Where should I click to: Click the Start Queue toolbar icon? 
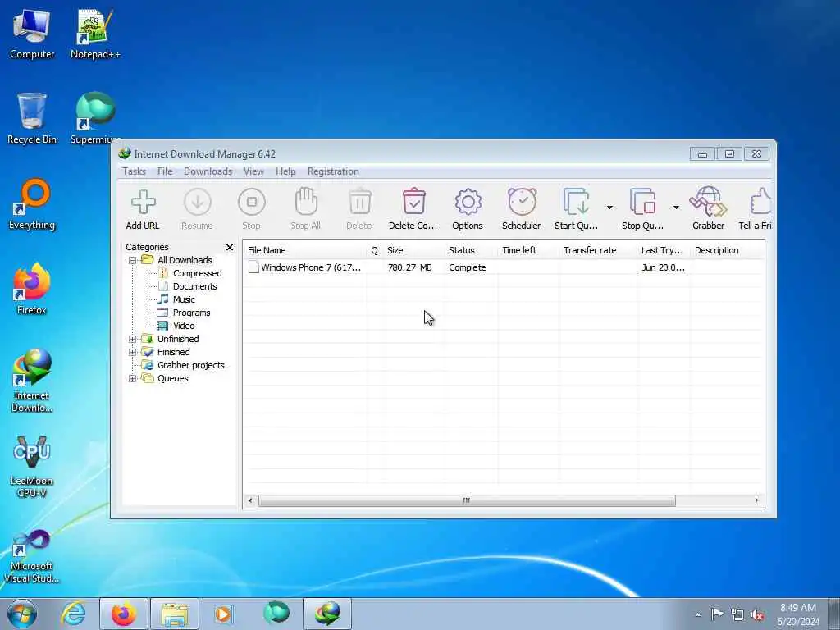point(576,202)
